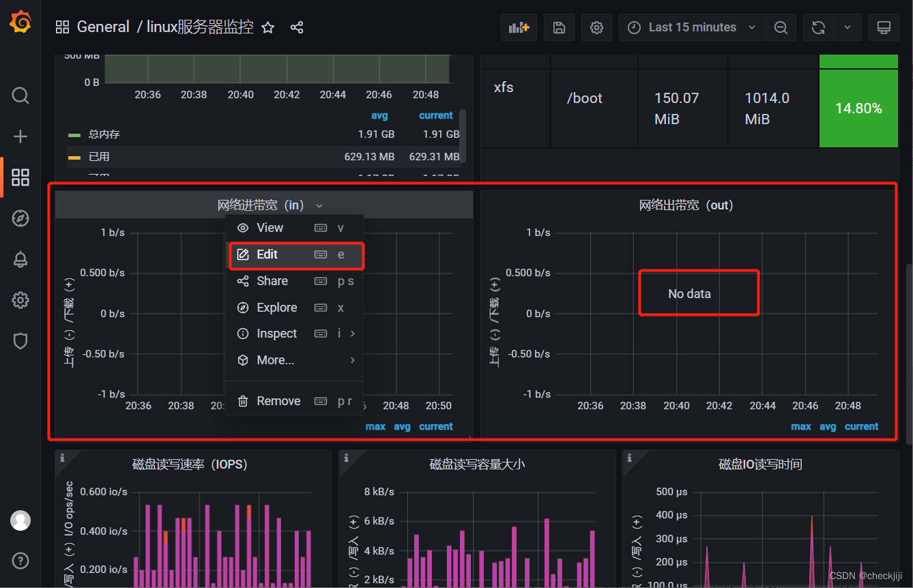The image size is (913, 588).
Task: Open the Configuration gear in the sidebar
Action: tap(20, 300)
